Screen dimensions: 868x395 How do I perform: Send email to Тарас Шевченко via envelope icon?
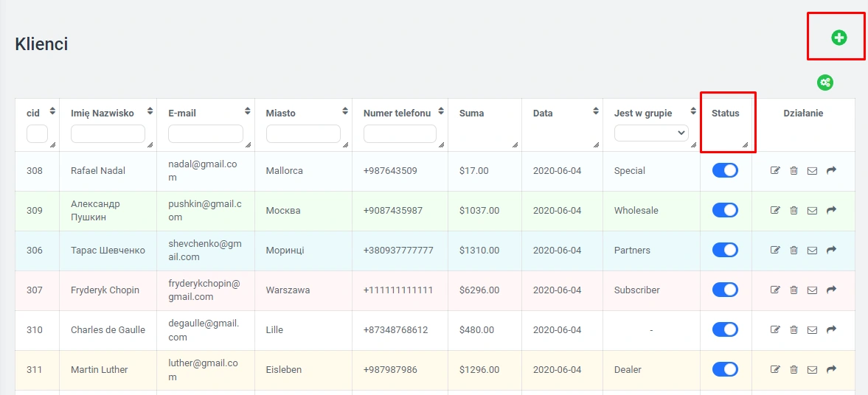812,251
